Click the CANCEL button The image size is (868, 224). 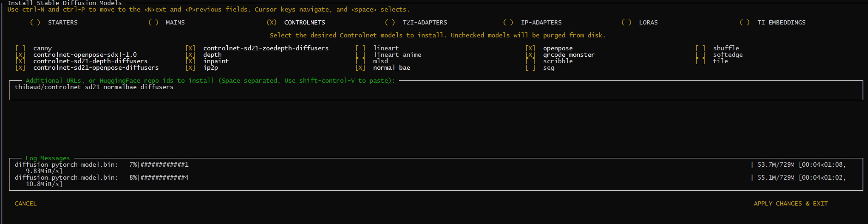pos(25,203)
